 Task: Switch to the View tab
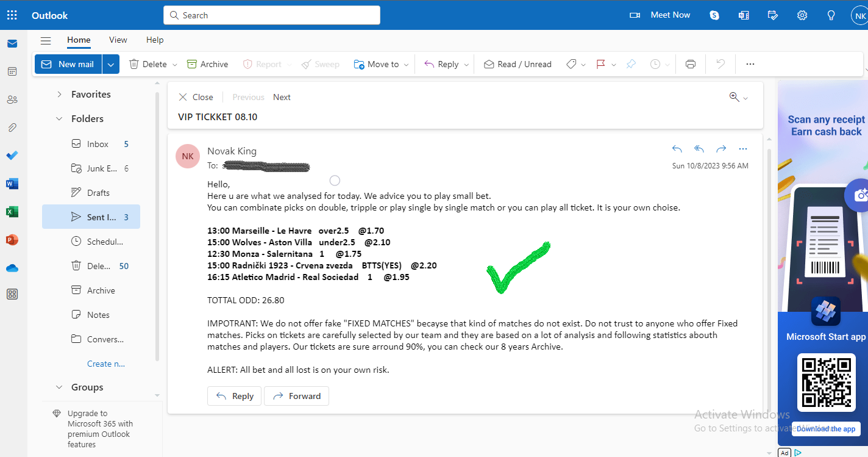click(118, 40)
